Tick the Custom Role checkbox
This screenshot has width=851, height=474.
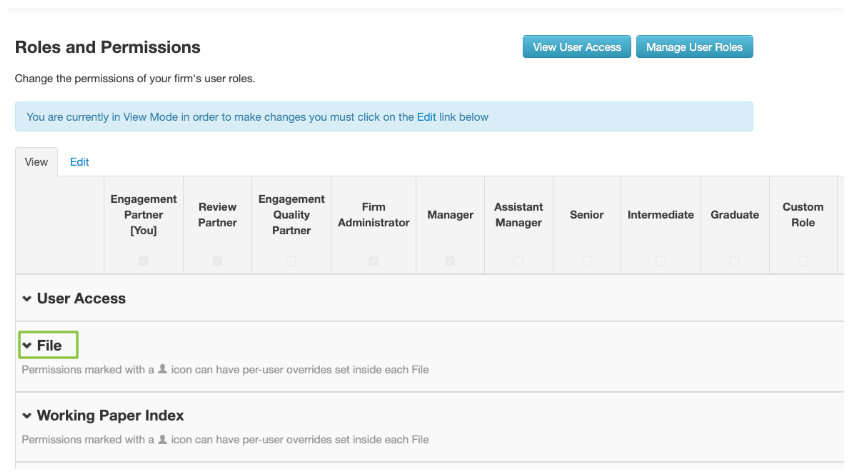803,261
